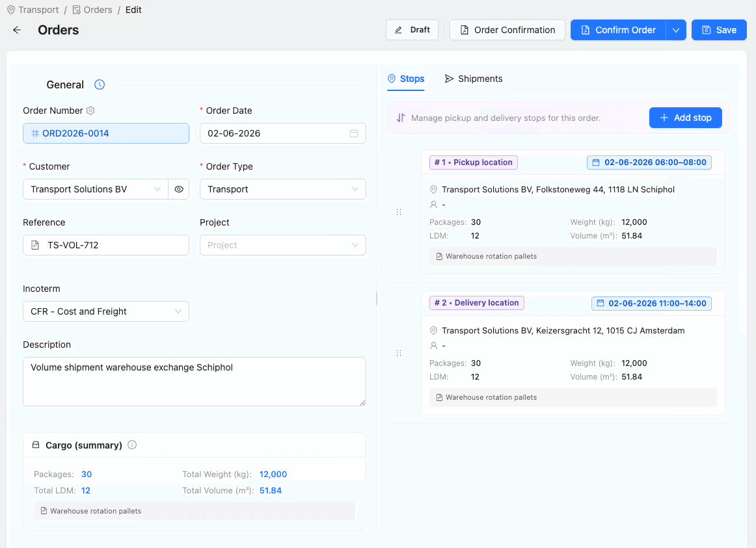Image resolution: width=756 pixels, height=548 pixels.
Task: Open order number settings gear icon
Action: [x=90, y=111]
